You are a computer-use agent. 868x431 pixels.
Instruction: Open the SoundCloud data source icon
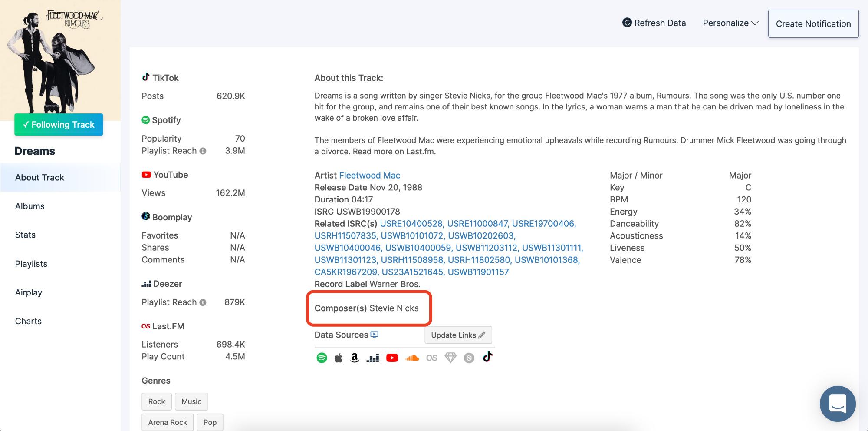[x=412, y=358]
